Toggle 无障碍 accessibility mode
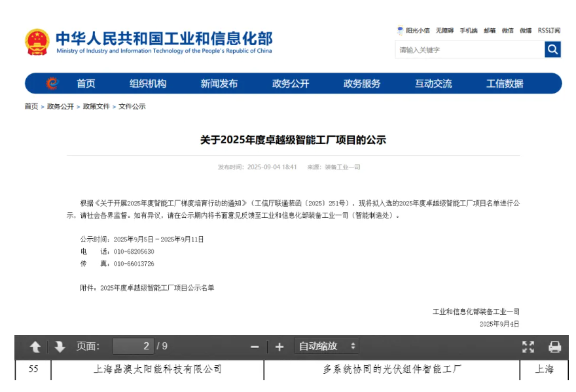The height and width of the screenshot is (392, 576). 444,30
